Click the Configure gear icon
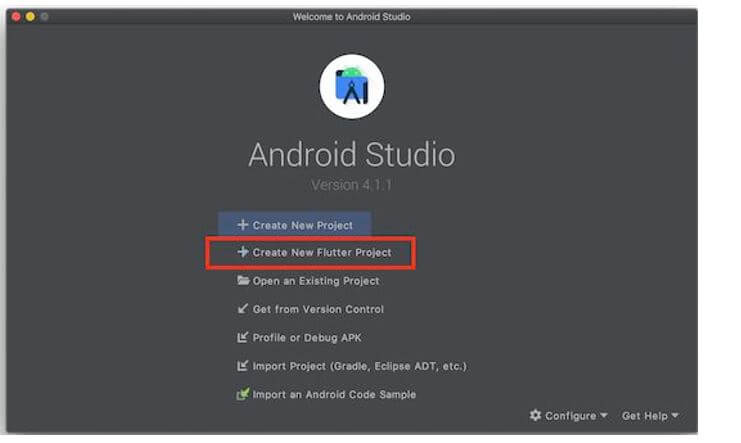Image resolution: width=741 pixels, height=443 pixels. [x=535, y=415]
